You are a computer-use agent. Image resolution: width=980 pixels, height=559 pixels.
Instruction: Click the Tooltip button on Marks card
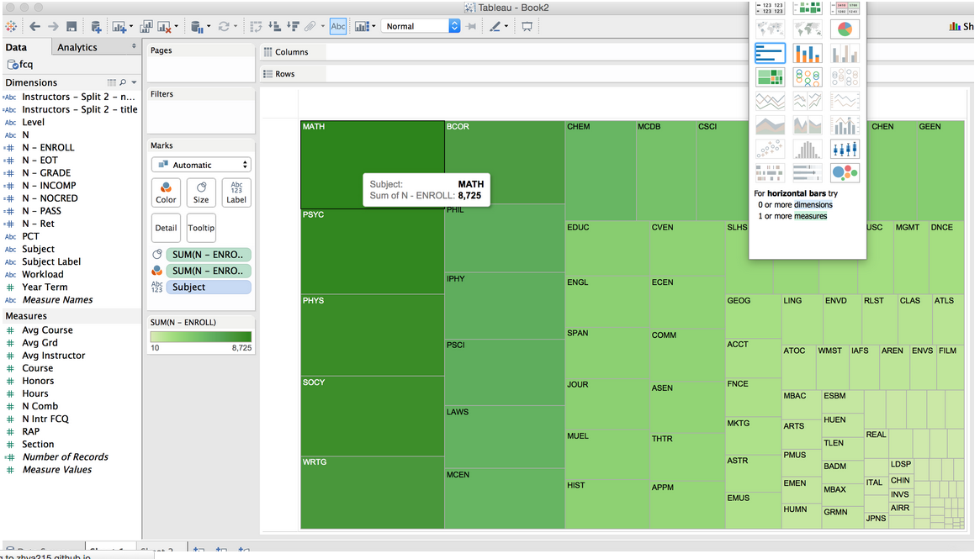click(x=201, y=228)
